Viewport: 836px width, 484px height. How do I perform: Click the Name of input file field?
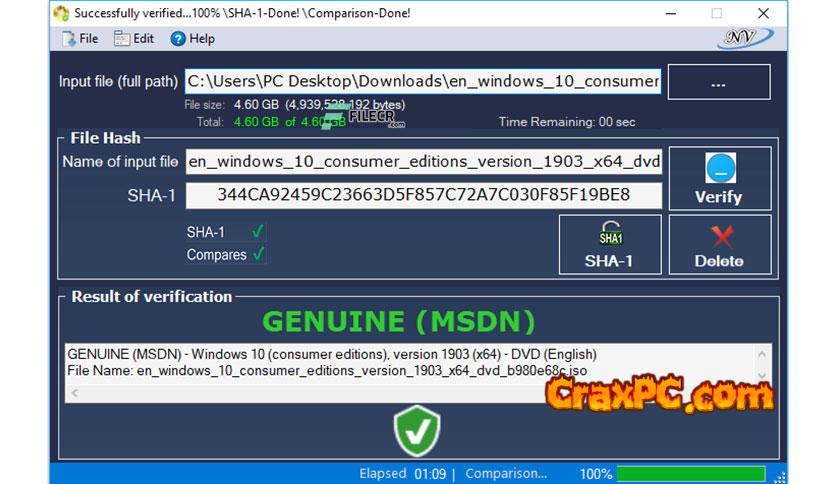click(423, 162)
